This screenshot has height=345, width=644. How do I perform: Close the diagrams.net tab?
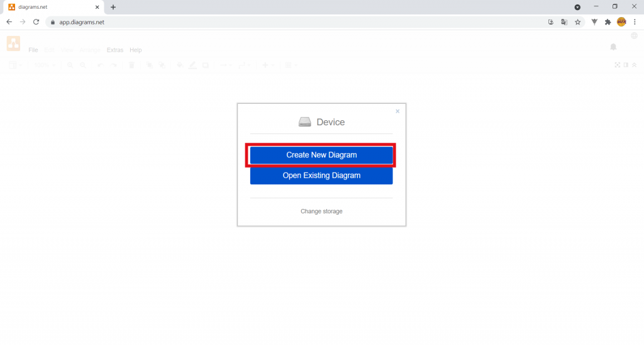(x=97, y=7)
